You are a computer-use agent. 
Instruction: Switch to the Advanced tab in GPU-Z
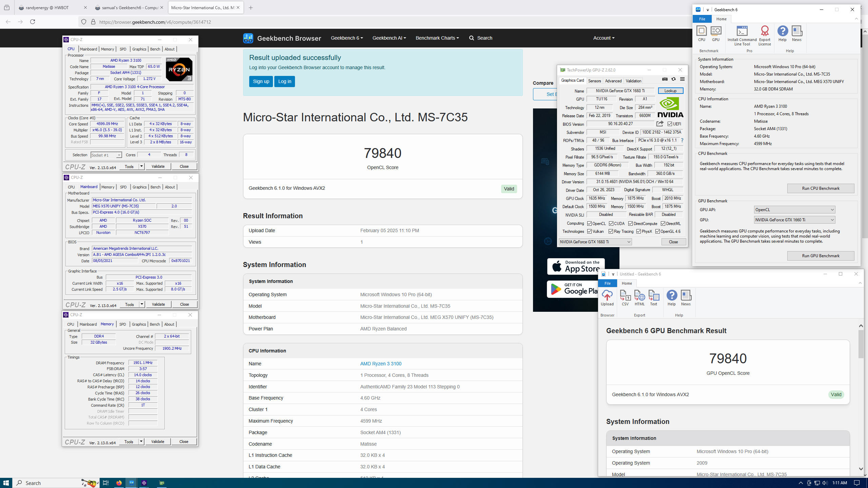(x=613, y=81)
